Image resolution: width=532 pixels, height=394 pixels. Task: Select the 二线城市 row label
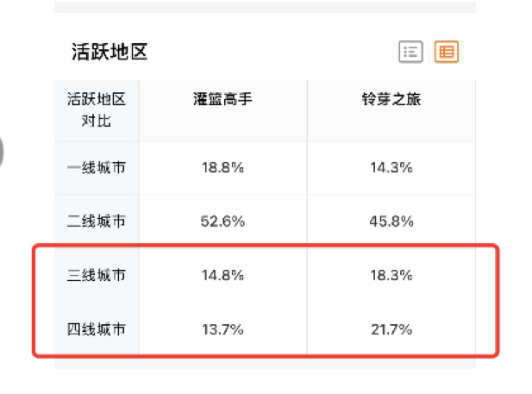pyautogui.click(x=97, y=222)
